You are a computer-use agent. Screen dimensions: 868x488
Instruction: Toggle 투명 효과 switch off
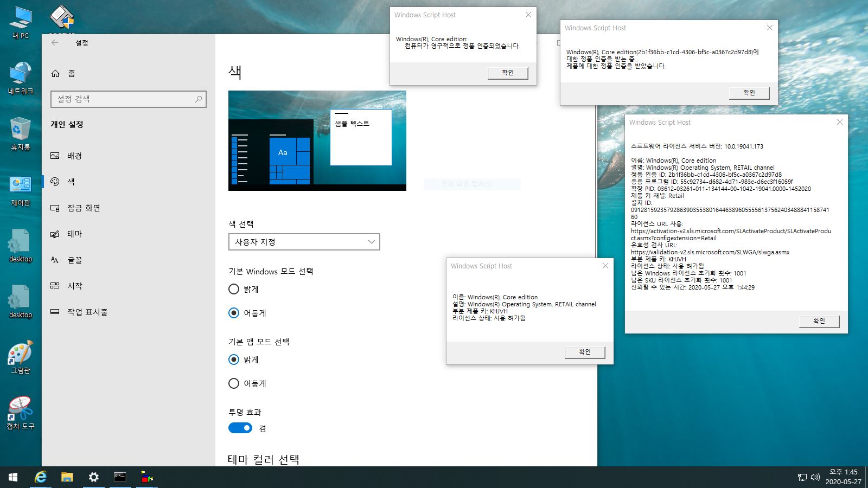click(x=240, y=428)
